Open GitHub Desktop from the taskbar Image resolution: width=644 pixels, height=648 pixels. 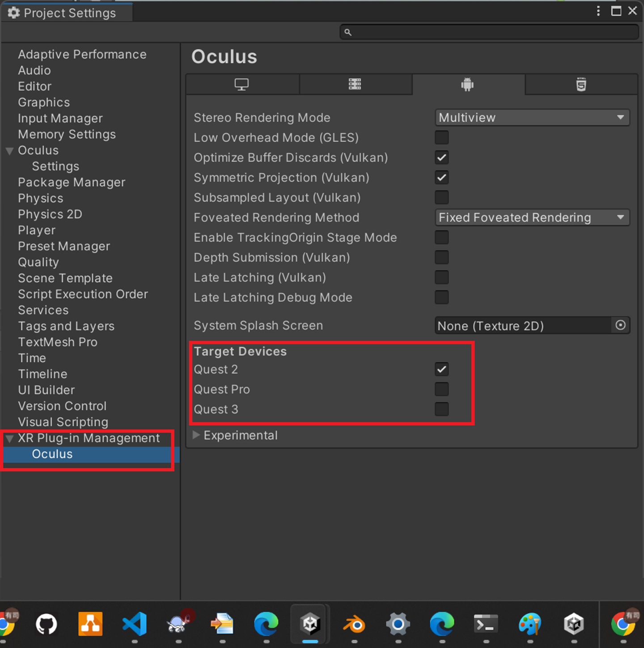point(47,624)
